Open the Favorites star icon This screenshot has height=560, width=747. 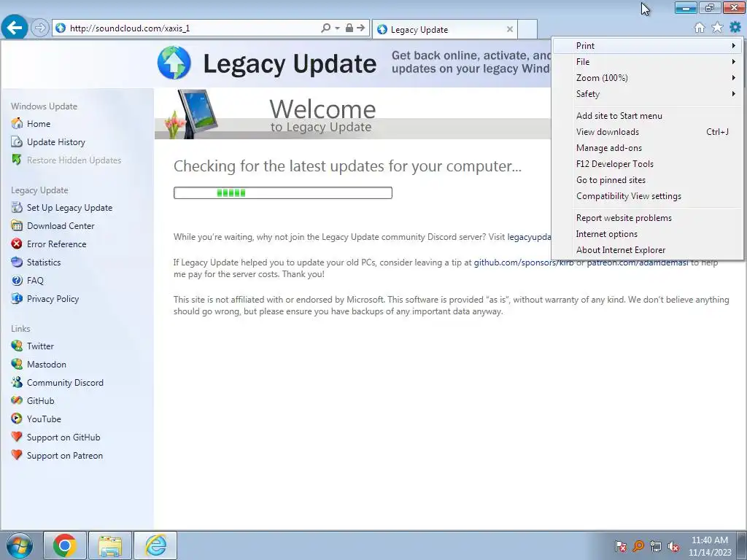point(717,28)
